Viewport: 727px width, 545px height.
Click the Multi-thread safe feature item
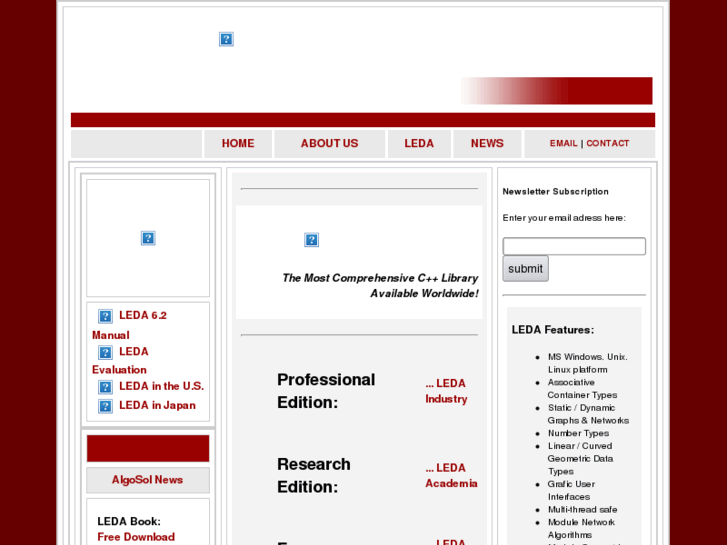[x=582, y=509]
